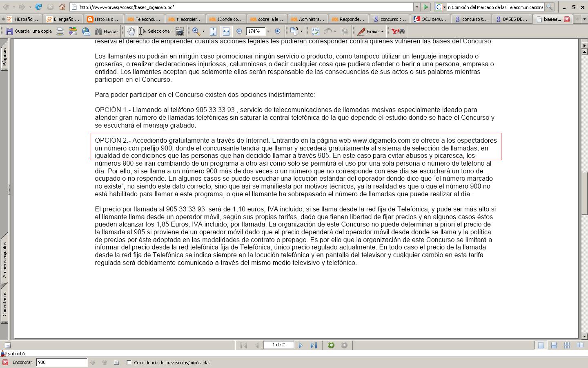Image resolution: width=588 pixels, height=368 pixels.
Task: Choose the Seleccionar text tool
Action: [155, 31]
